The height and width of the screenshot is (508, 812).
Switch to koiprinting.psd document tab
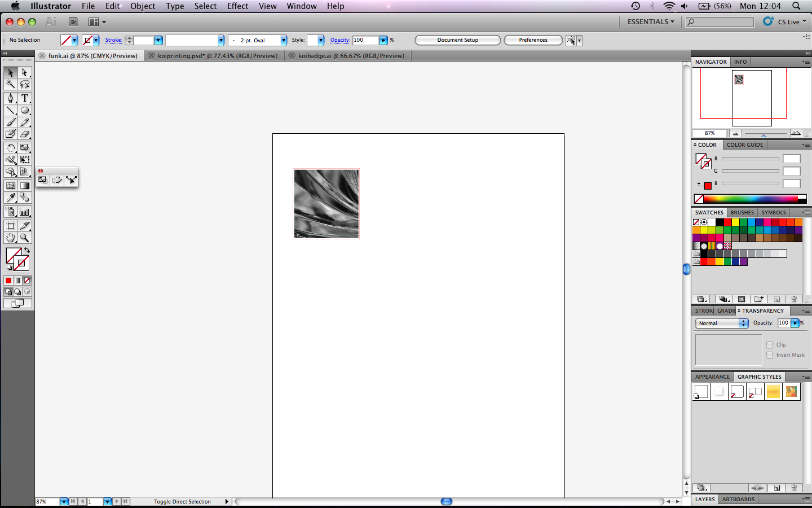coord(217,56)
